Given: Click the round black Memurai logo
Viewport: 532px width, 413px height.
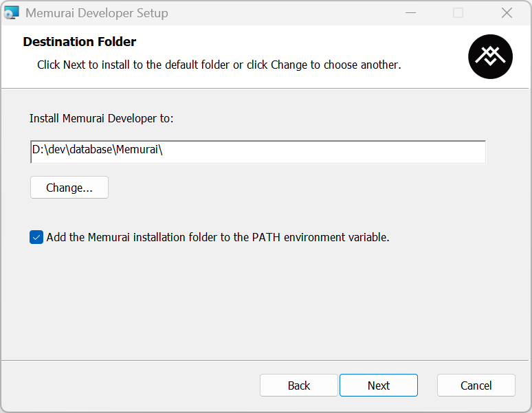Looking at the screenshot, I should point(490,56).
